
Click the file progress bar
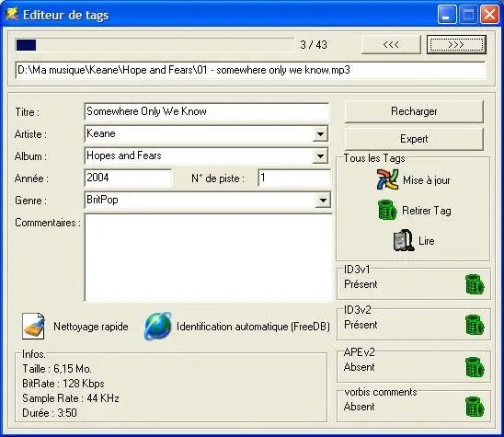click(x=155, y=45)
